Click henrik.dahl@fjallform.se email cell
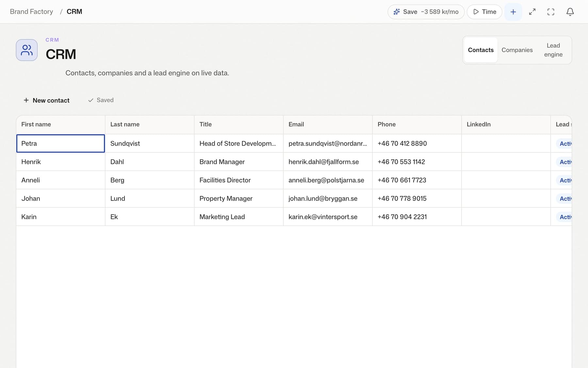 click(328, 162)
